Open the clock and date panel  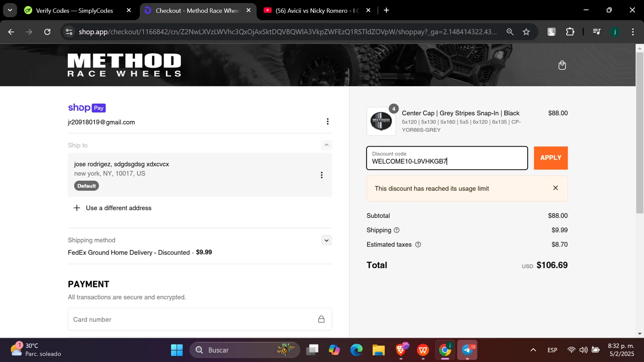621,350
